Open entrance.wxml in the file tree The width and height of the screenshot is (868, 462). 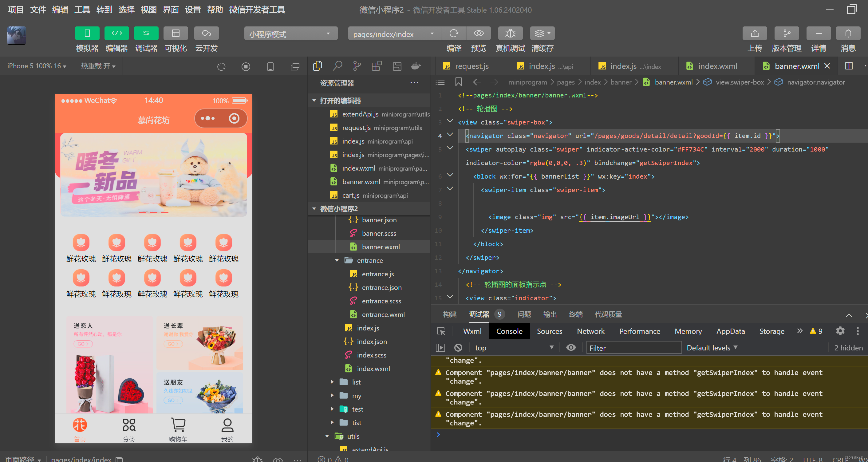pyautogui.click(x=383, y=314)
